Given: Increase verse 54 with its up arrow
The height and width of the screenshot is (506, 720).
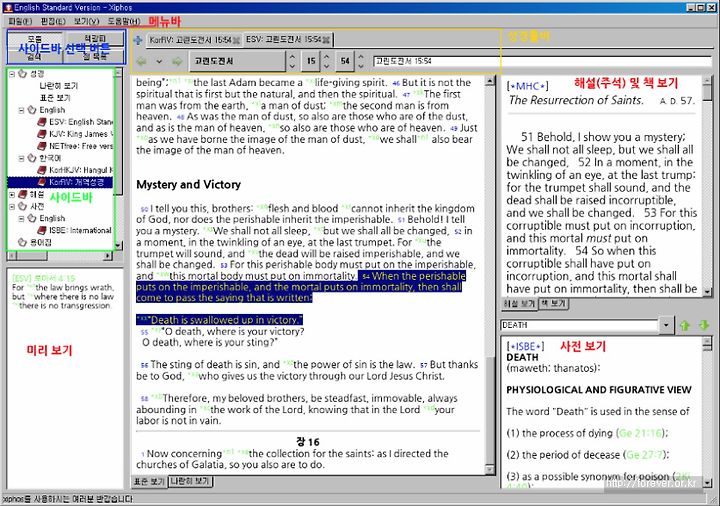Looking at the screenshot, I should coord(361,56).
